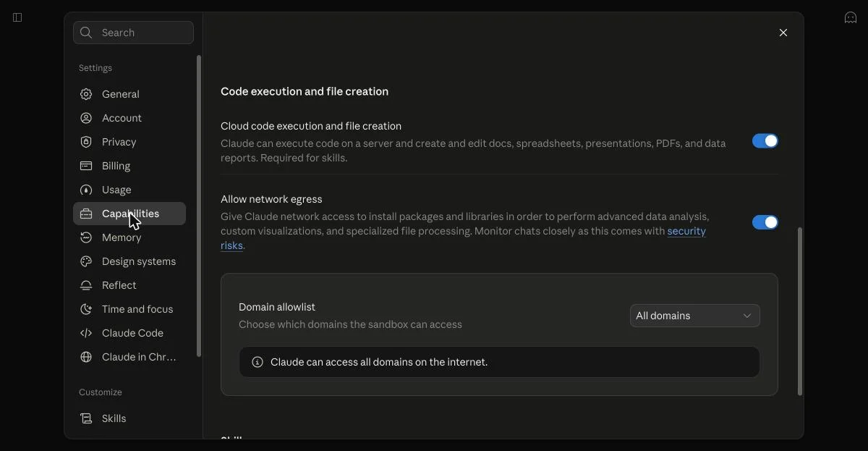This screenshot has height=451, width=868.
Task: Select Capabilities in the sidebar
Action: [x=129, y=214]
